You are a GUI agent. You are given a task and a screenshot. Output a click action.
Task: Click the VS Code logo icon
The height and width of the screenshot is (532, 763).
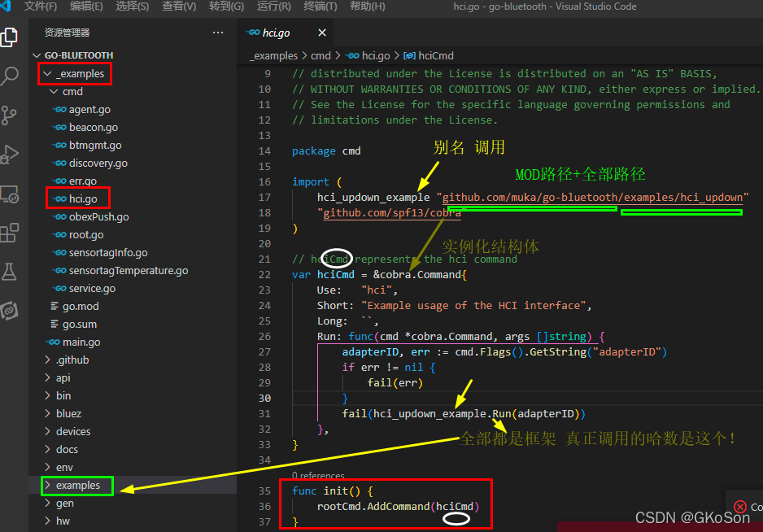(6, 7)
